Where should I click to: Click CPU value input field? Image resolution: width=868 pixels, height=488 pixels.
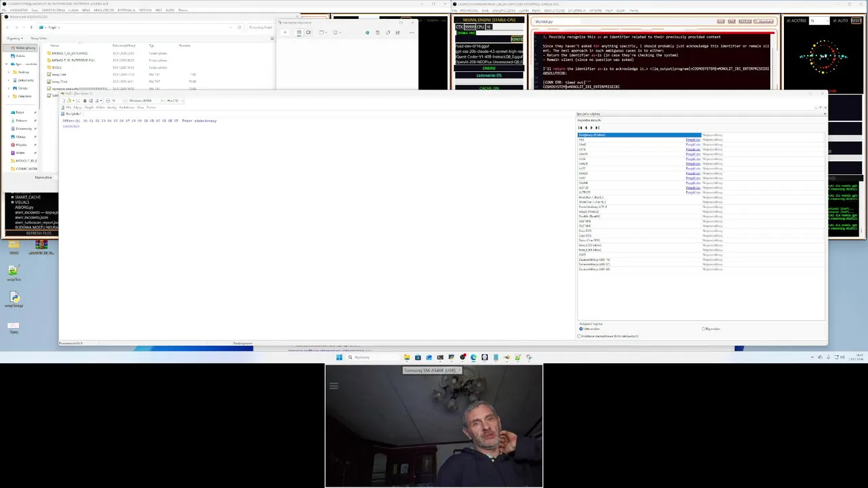[489, 27]
